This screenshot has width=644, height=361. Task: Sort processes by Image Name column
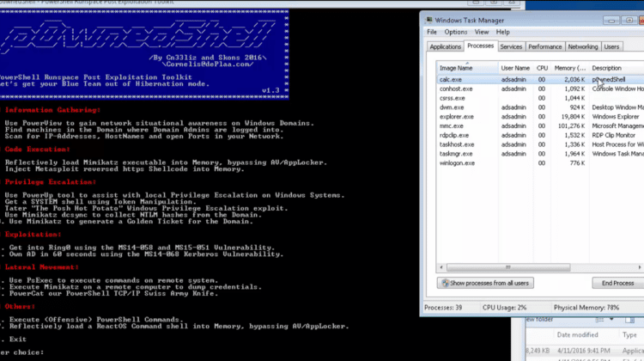(467, 68)
